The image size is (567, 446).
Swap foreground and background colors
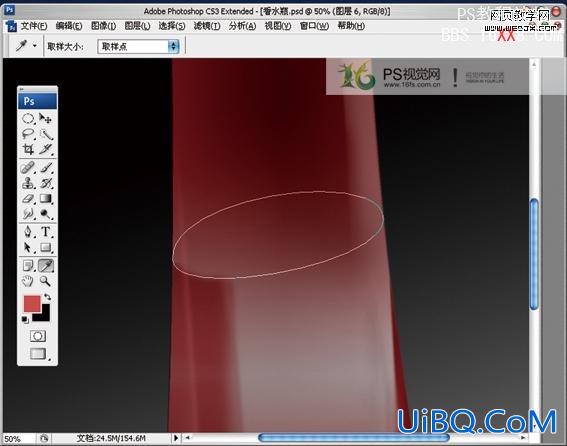[x=48, y=297]
